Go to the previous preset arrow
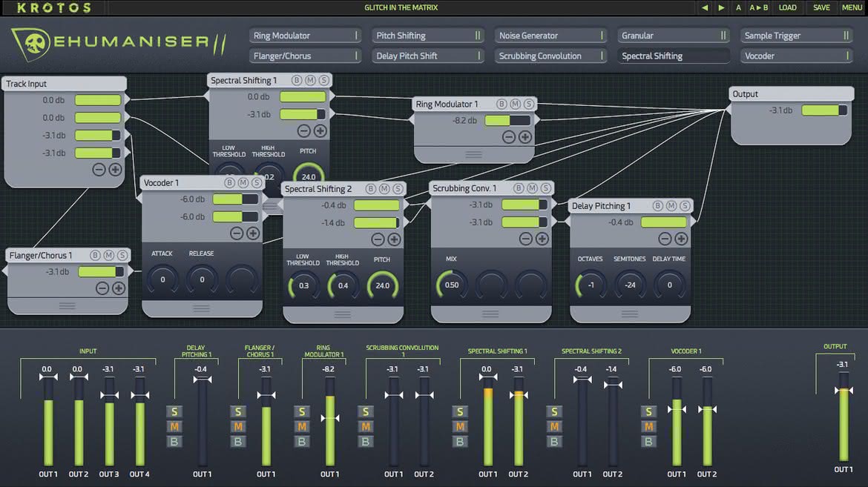Screen dimensions: 868x487 pos(704,7)
